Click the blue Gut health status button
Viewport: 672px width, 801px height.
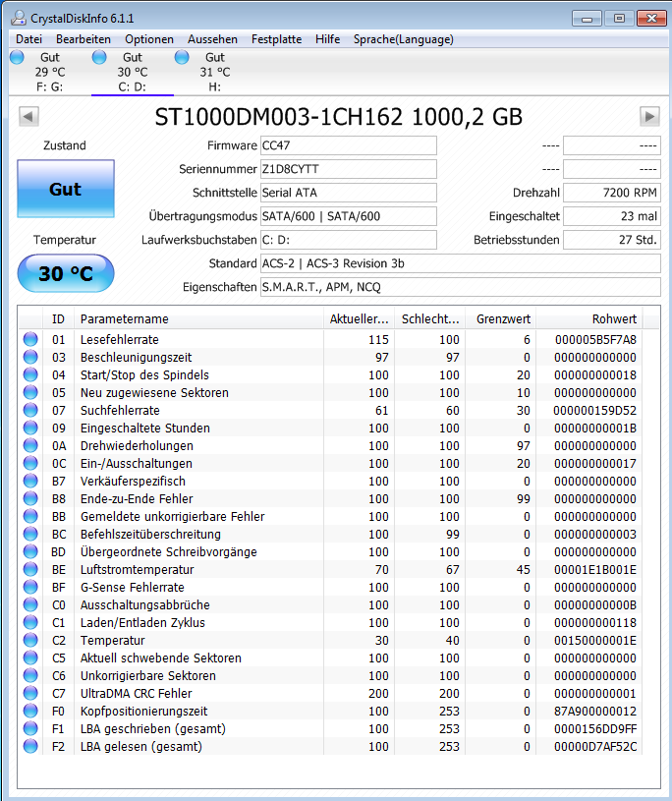66,189
